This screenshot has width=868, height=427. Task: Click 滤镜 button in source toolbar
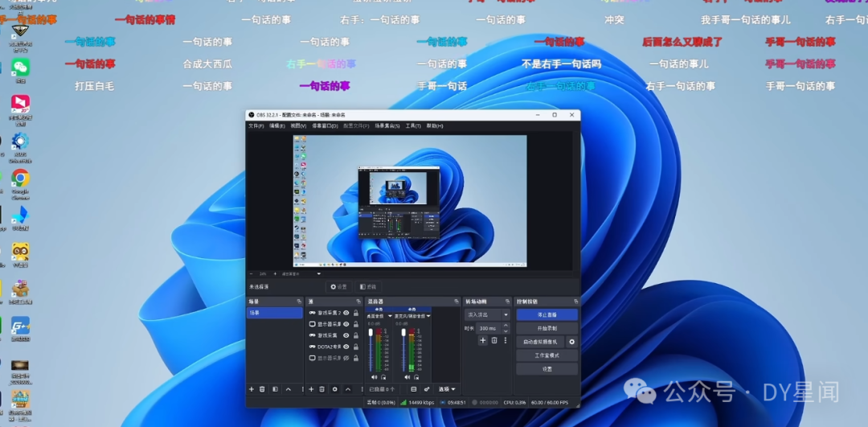(x=367, y=287)
